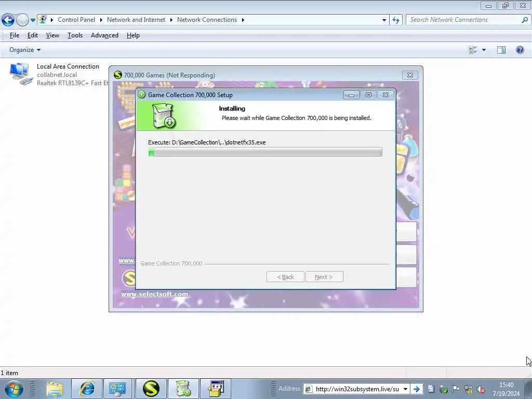
Task: Open the Tools menu
Action: 75,35
